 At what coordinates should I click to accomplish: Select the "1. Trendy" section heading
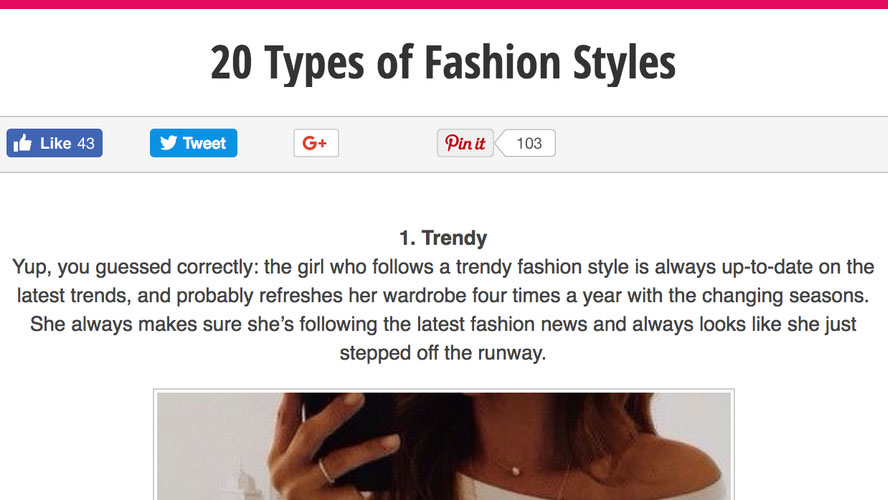coord(443,238)
